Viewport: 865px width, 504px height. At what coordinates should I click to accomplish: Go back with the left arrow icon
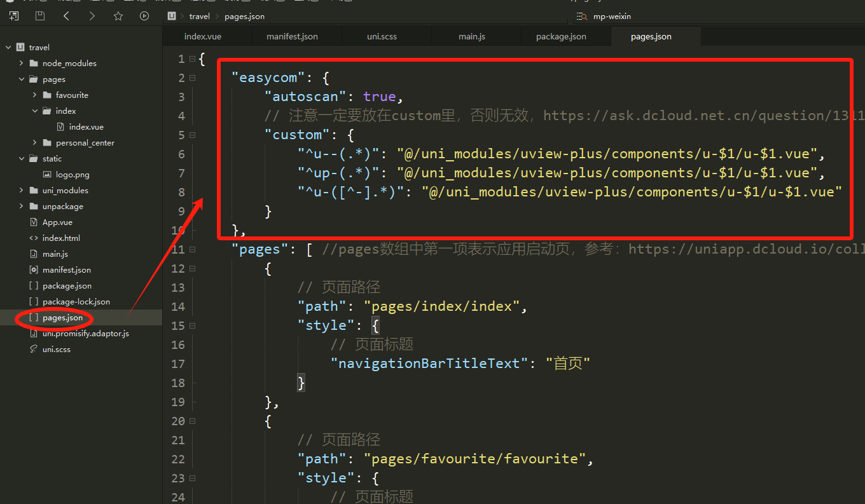[x=66, y=16]
